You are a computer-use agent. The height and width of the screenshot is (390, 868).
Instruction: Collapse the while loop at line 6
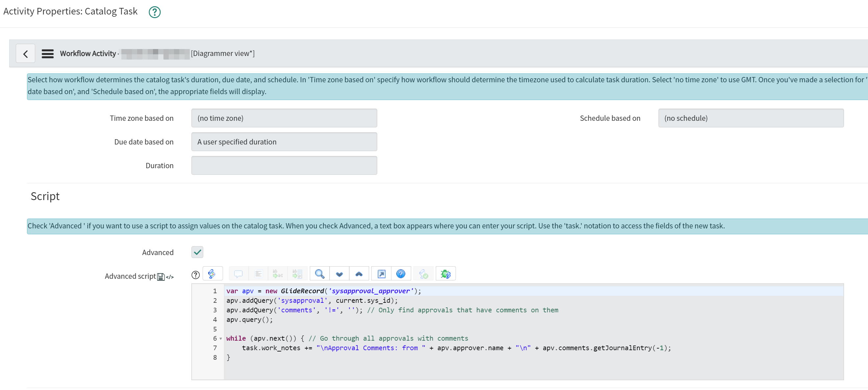(x=221, y=338)
